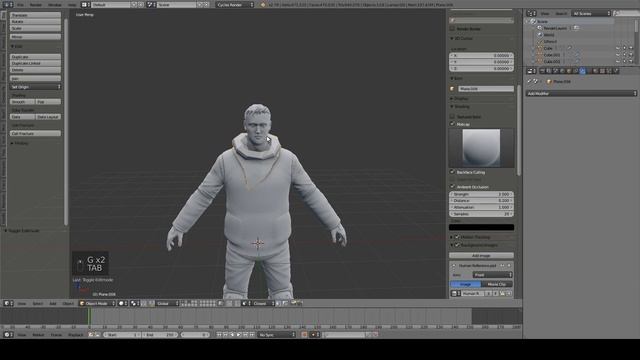Open the Info editor type selector icon
This screenshot has height=360, width=640.
7,4
